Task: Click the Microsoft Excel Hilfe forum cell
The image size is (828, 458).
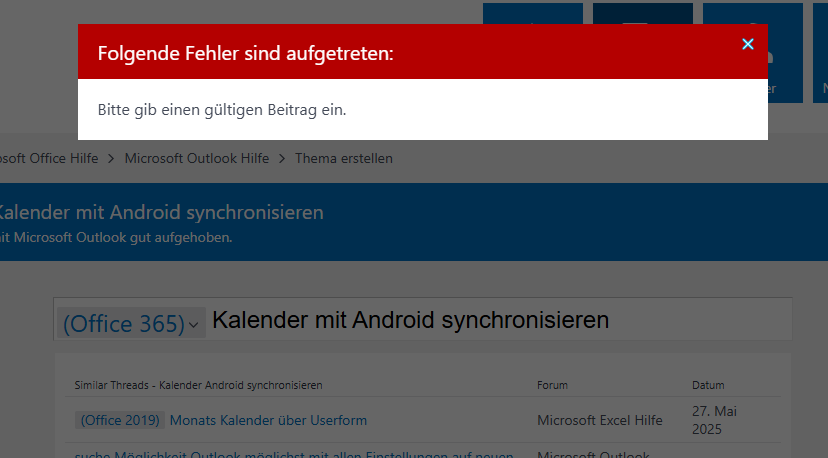Action: [599, 420]
